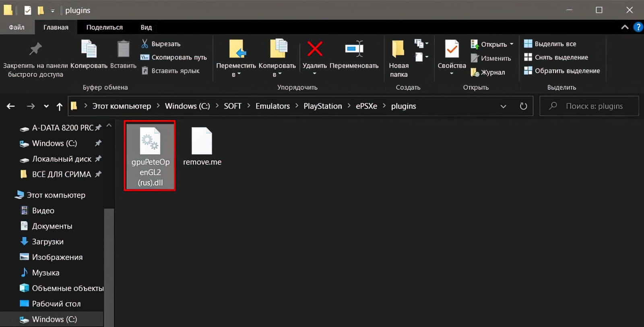Image resolution: width=644 pixels, height=327 pixels.
Task: Click Снять выделение (deselect)
Action: (x=556, y=57)
